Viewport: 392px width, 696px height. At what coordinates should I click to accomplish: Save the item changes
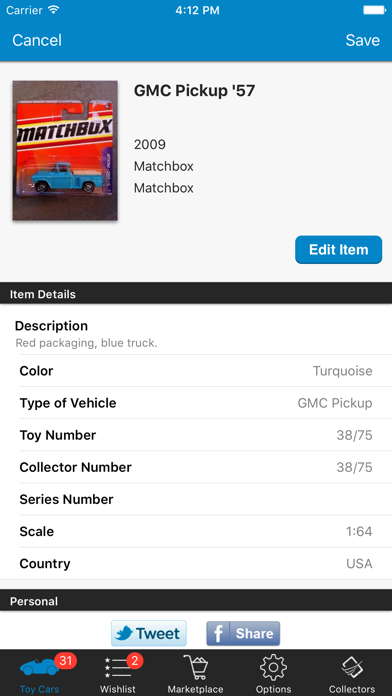(x=363, y=40)
